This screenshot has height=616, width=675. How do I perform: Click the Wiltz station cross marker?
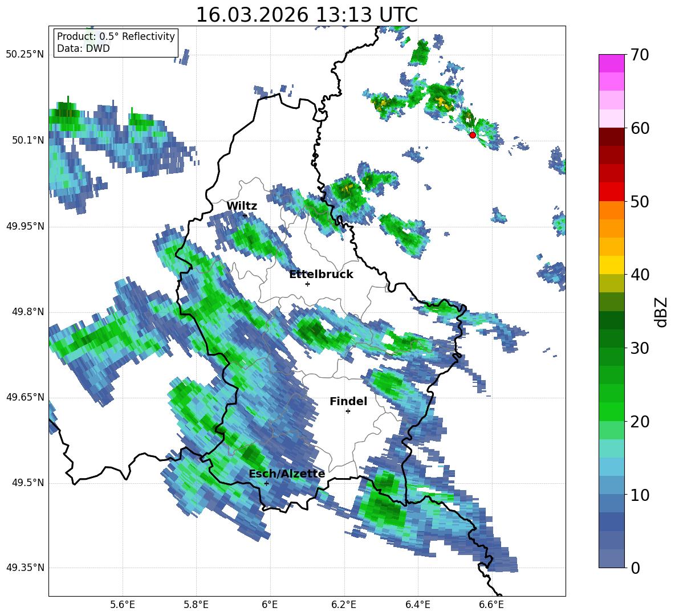(245, 215)
